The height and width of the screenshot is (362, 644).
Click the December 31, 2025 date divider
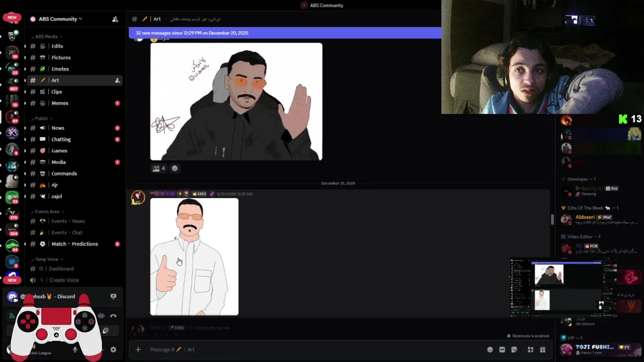[x=338, y=184]
